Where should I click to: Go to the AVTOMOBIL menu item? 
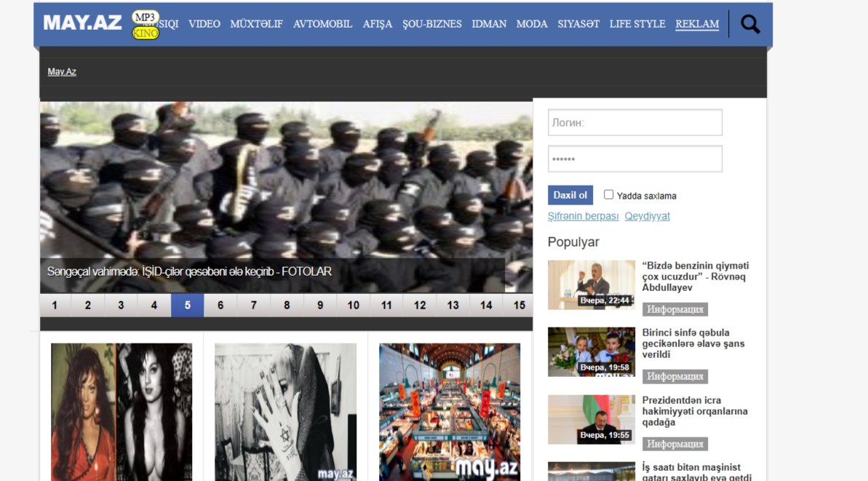pos(322,24)
